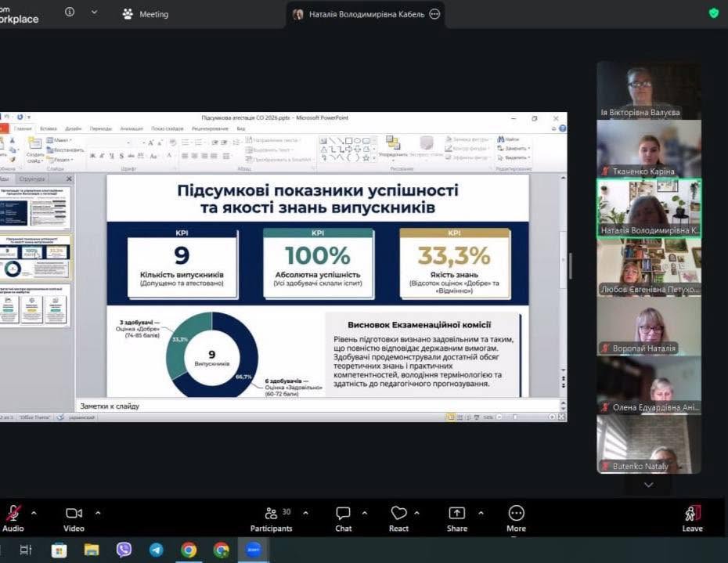The height and width of the screenshot is (563, 728).
Task: Open the Переходы ribbon tab
Action: tap(101, 128)
